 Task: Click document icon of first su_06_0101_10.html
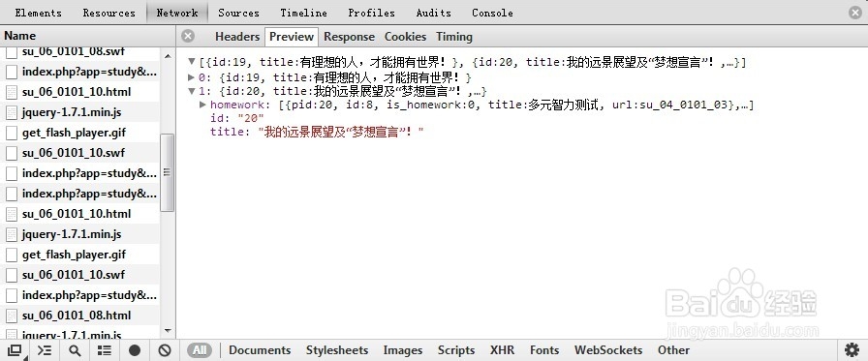pos(11,92)
